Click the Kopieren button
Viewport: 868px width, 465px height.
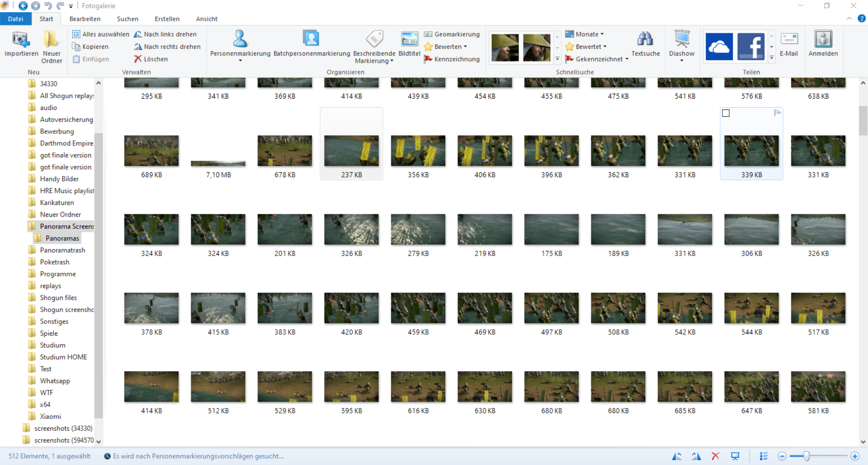coord(90,47)
